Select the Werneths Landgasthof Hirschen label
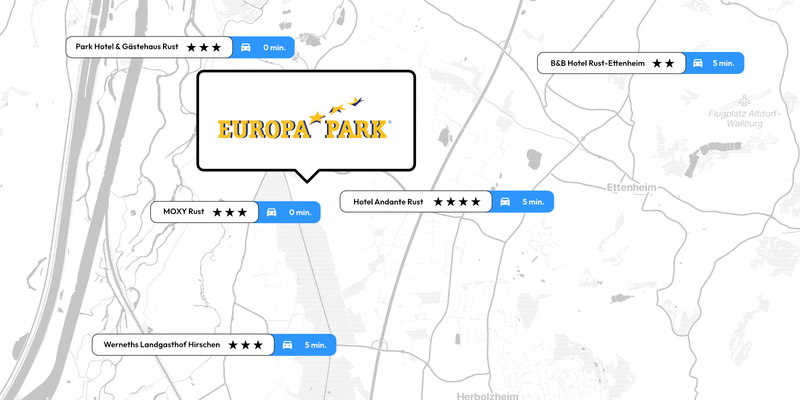 click(214, 345)
